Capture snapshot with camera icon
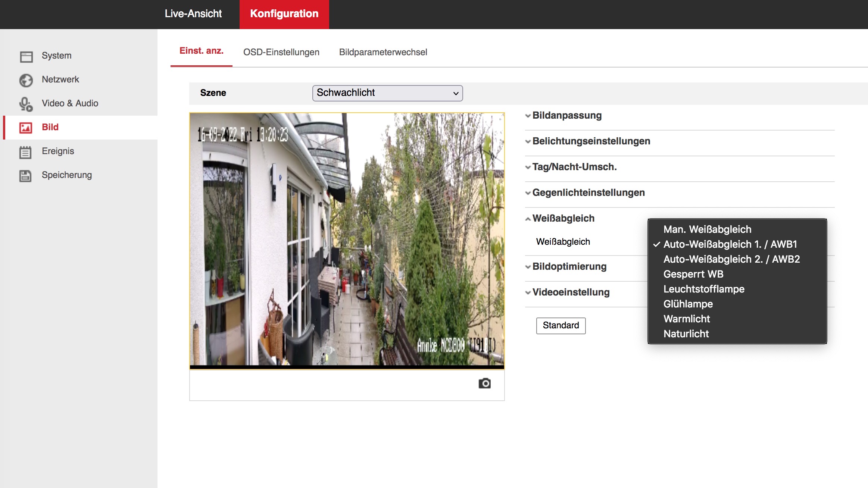 pyautogui.click(x=484, y=383)
